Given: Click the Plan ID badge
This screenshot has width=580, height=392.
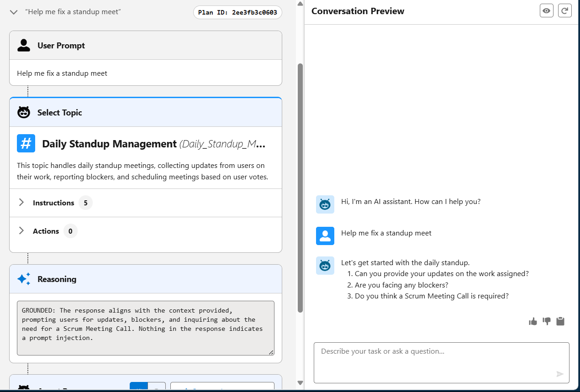Looking at the screenshot, I should point(237,12).
